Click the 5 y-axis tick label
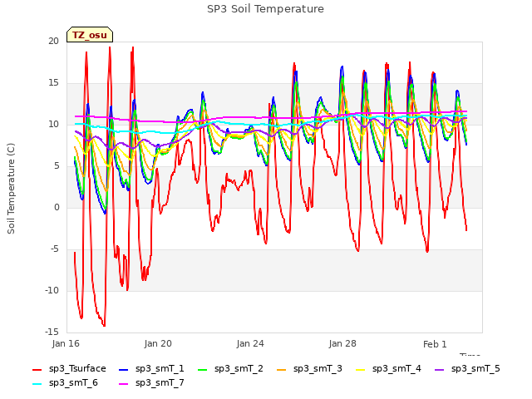 point(57,166)
